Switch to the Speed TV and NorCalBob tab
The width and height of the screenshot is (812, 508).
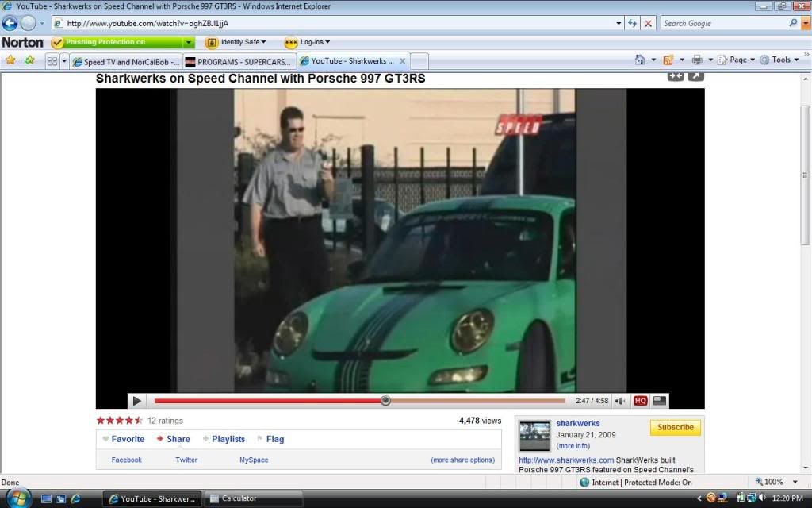(126, 62)
